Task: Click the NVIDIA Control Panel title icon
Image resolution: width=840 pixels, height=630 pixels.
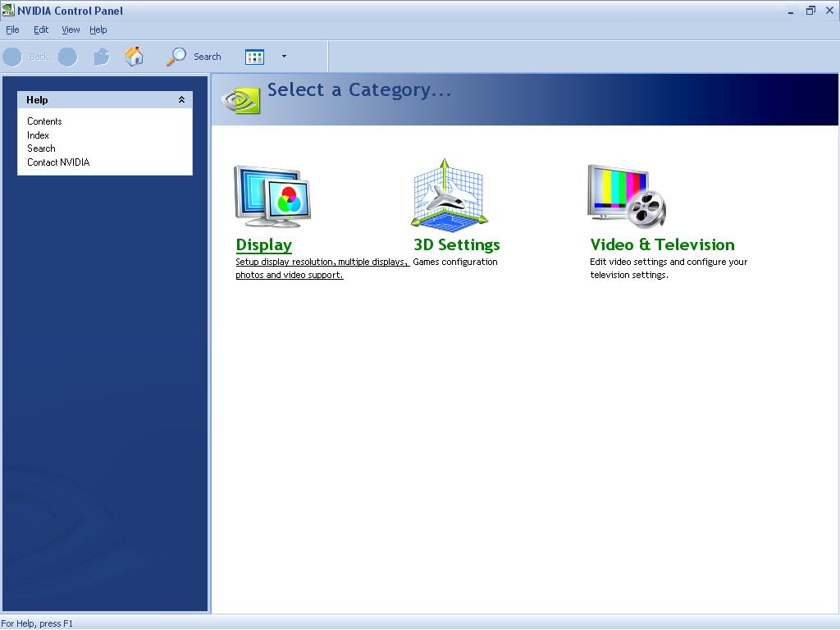Action: tap(8, 10)
